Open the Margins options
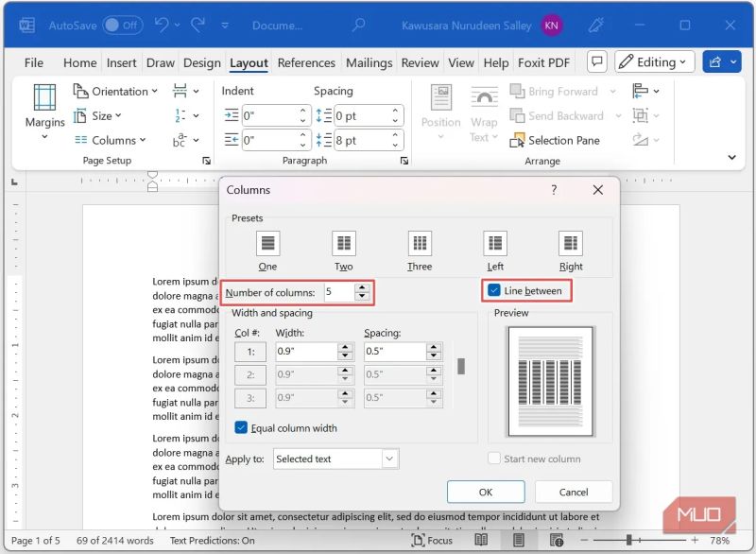The height and width of the screenshot is (554, 756). pyautogui.click(x=43, y=111)
